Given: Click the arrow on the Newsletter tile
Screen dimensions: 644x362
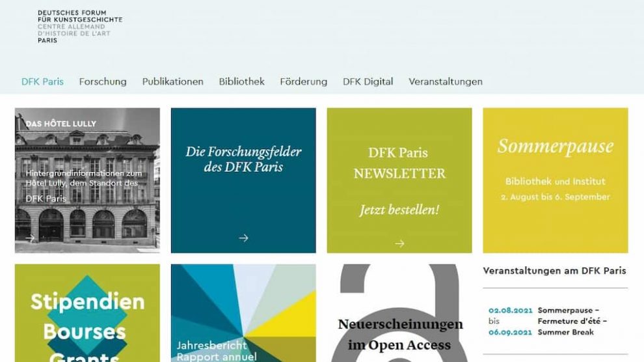Looking at the screenshot, I should (399, 244).
